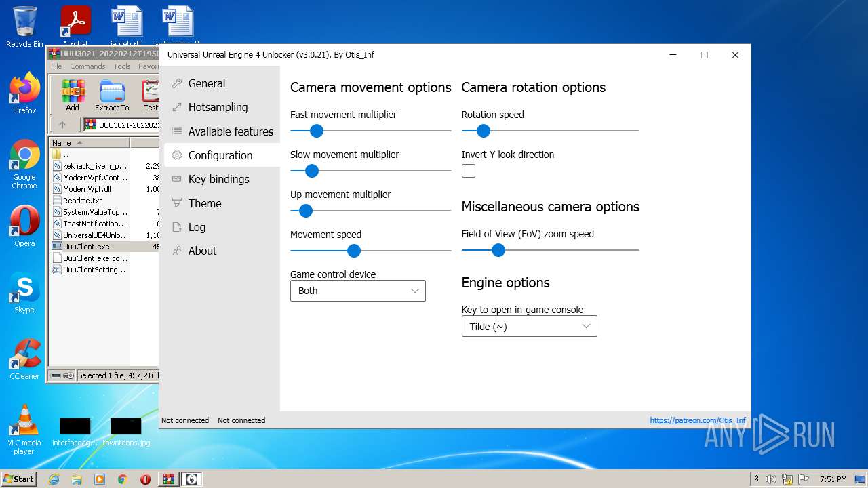Select ModernWpf.dll in WinRAR list
This screenshot has width=868, height=488.
[104, 189]
